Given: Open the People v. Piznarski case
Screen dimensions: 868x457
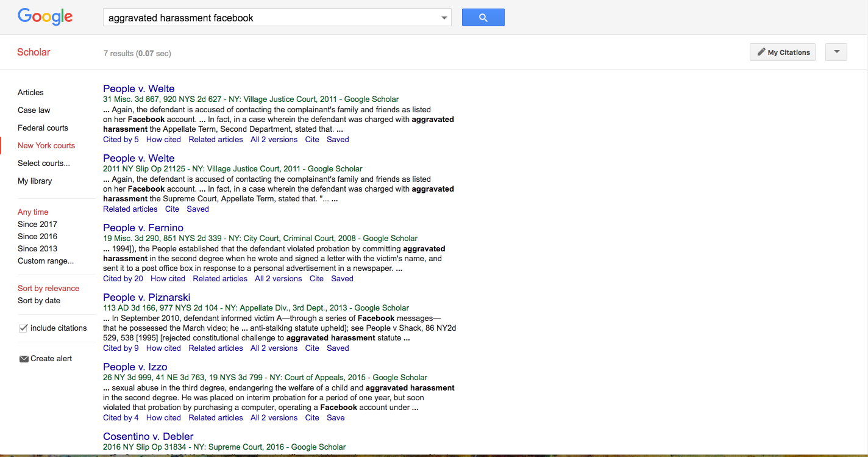Looking at the screenshot, I should (x=146, y=297).
